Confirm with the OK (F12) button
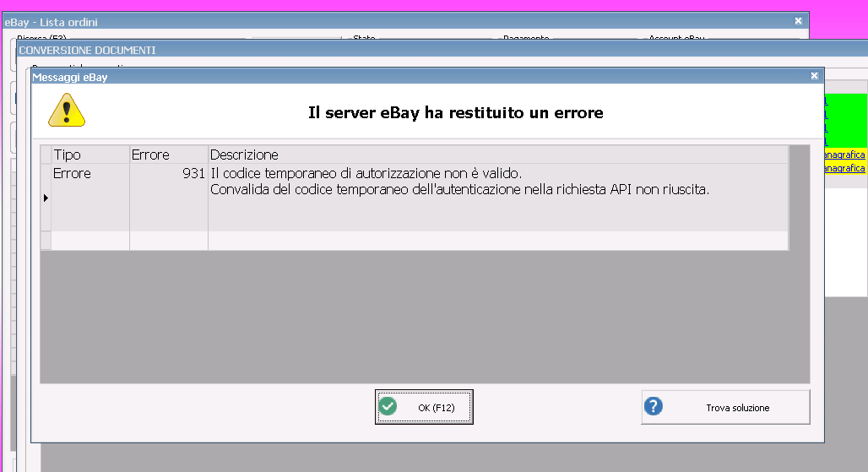The height and width of the screenshot is (472, 868). coord(424,407)
